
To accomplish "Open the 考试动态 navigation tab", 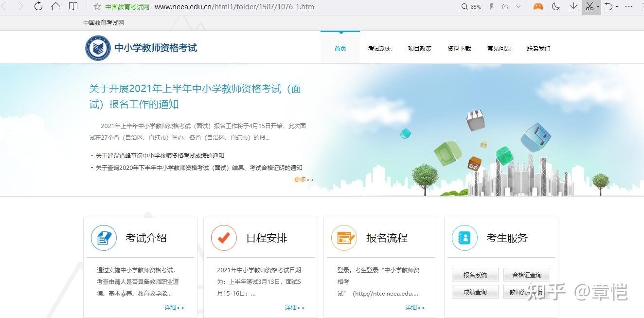I will (380, 49).
